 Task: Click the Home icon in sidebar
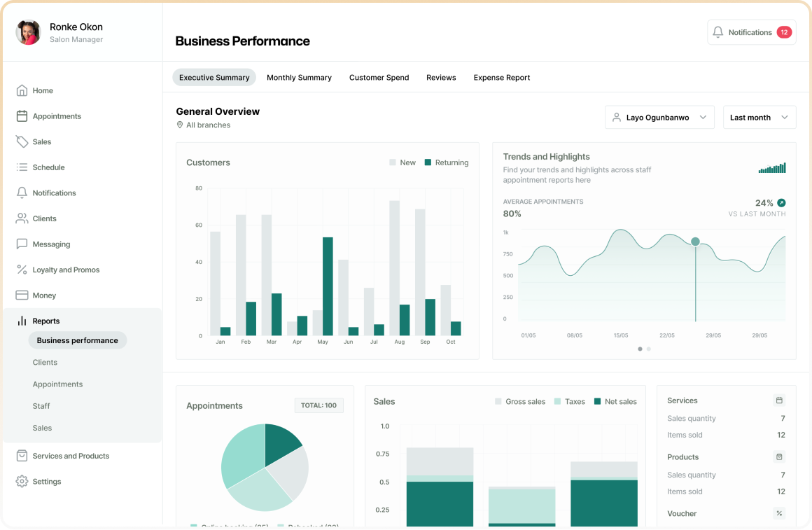pyautogui.click(x=22, y=90)
